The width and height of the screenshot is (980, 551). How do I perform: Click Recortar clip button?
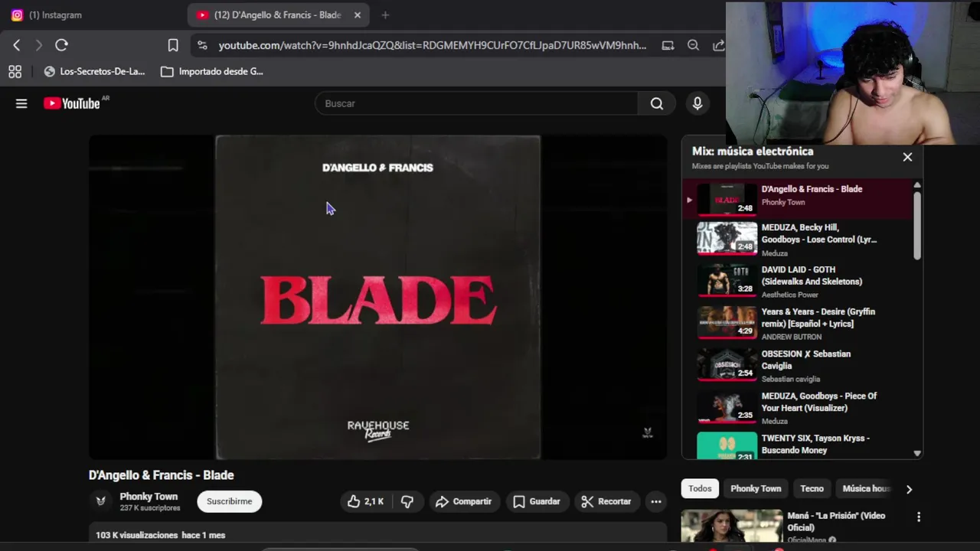[606, 501]
